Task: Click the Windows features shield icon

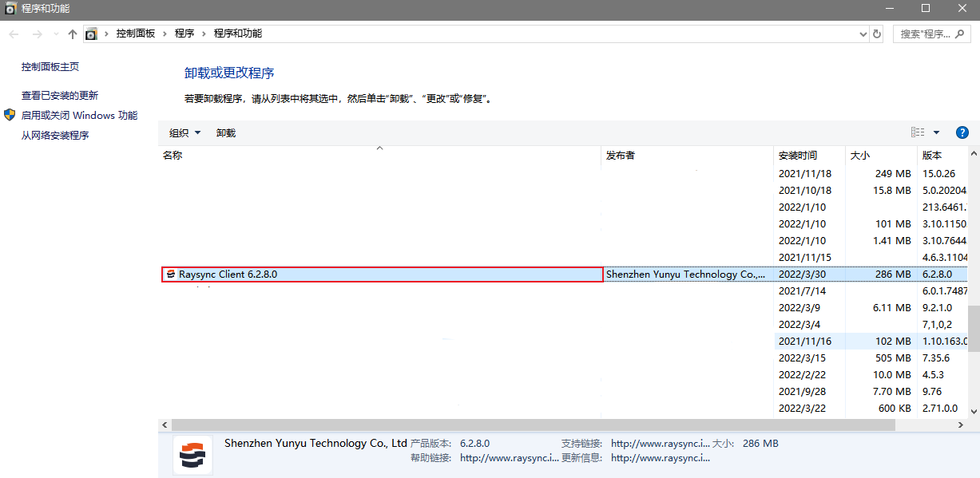Action: click(10, 115)
